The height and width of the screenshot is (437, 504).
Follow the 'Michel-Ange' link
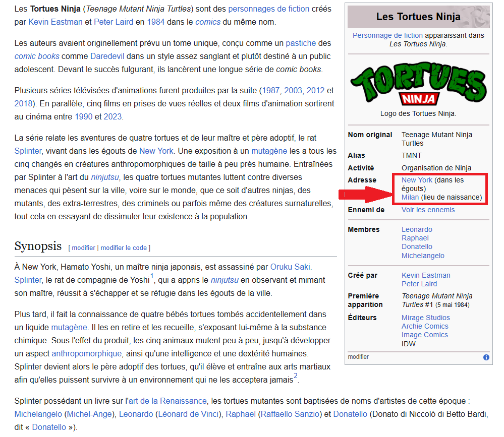[x=89, y=414]
